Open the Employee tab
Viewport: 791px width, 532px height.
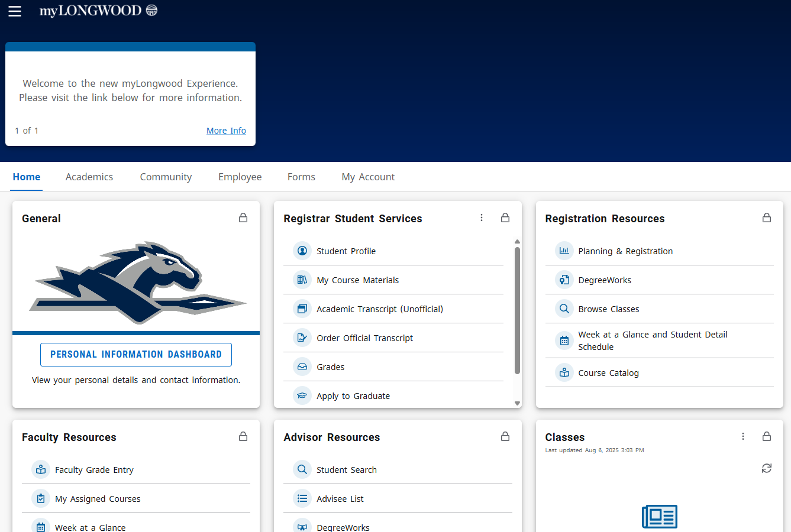(x=240, y=177)
